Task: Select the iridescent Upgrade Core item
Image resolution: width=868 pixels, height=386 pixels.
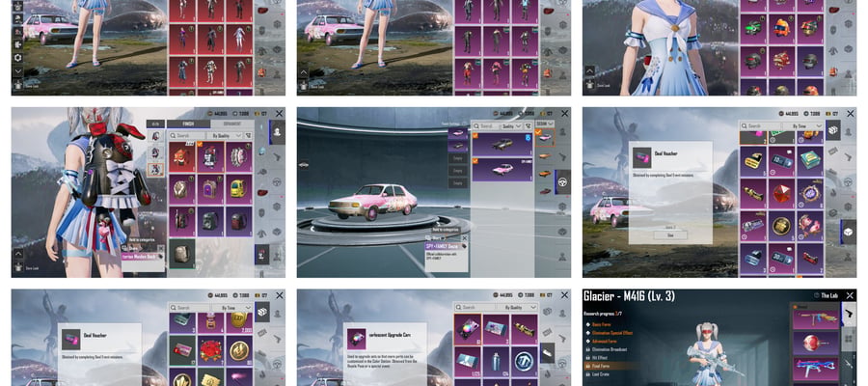Action: coord(468,329)
